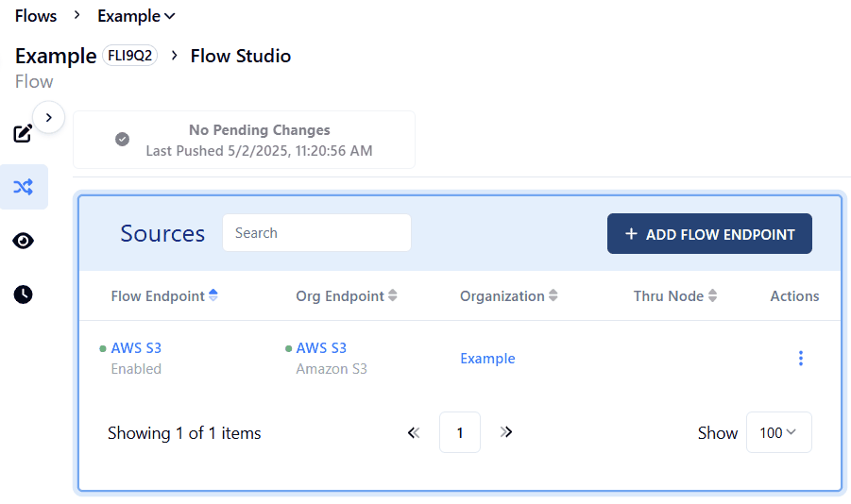Click the Flow Studio heading
The height and width of the screenshot is (504, 851).
point(241,56)
